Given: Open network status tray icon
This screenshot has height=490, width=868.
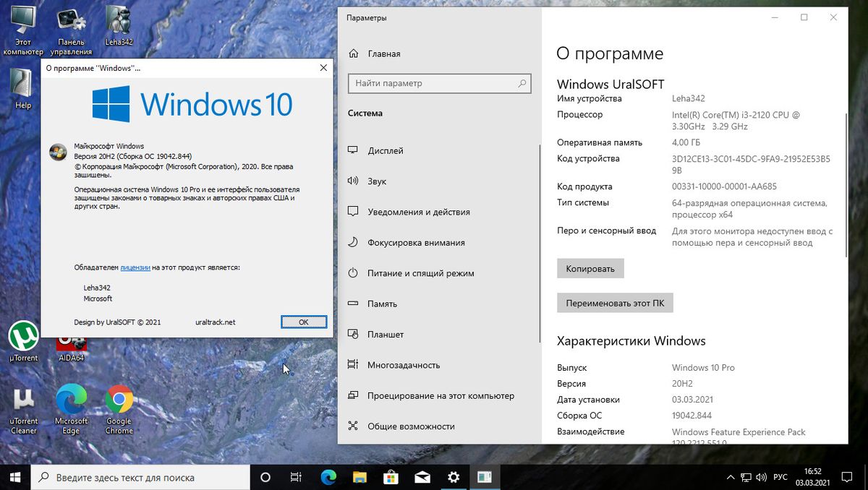Looking at the screenshot, I should tap(747, 477).
